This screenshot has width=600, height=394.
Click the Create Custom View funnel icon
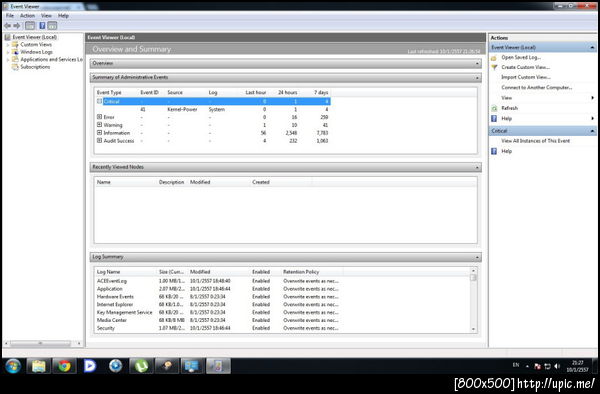[x=494, y=67]
